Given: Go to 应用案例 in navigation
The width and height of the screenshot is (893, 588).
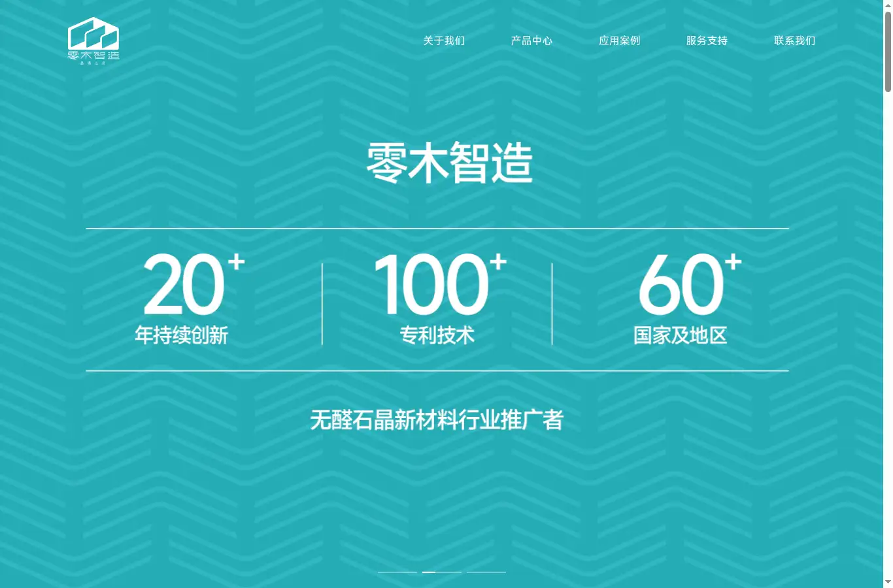Looking at the screenshot, I should coord(619,41).
